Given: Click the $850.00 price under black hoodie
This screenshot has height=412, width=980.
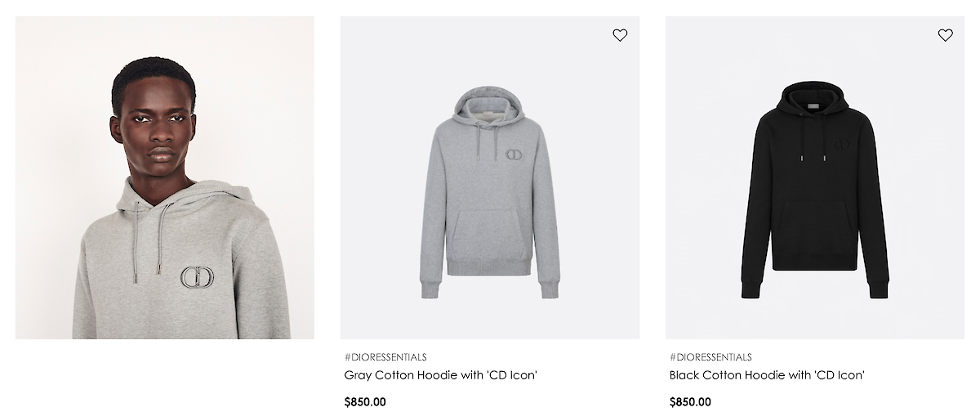Looking at the screenshot, I should (690, 401).
